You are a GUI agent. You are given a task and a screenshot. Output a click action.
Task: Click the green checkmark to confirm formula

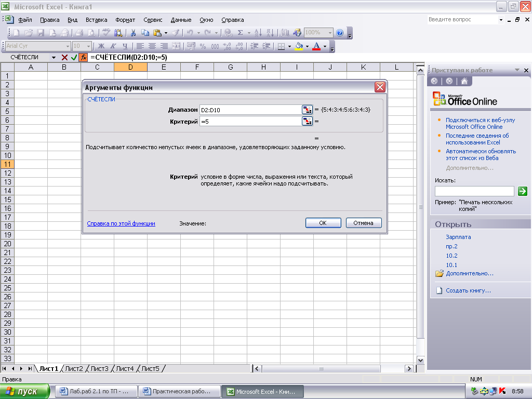[x=74, y=57]
